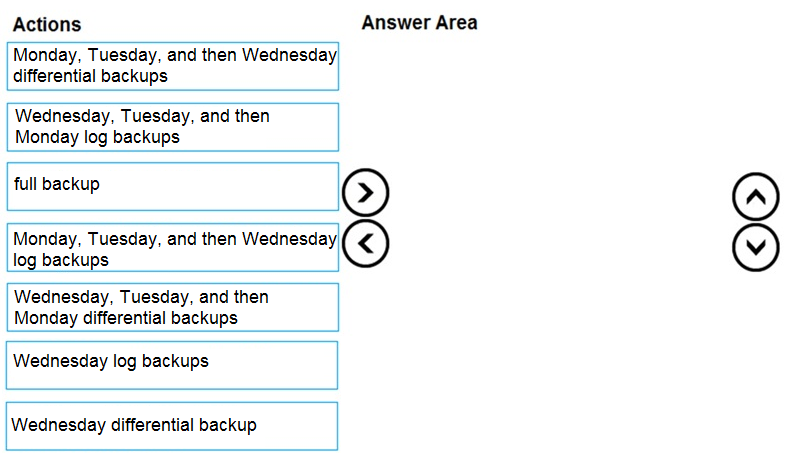Click 'differential backups' line in first action
Screen dimensions: 801x459
click(x=90, y=76)
